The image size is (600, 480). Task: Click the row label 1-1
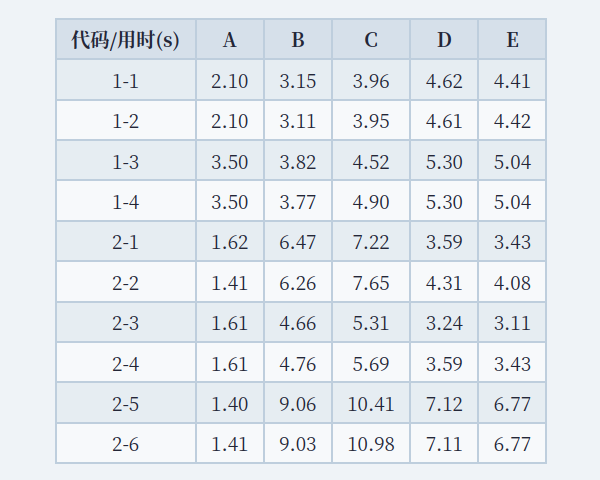click(x=125, y=81)
